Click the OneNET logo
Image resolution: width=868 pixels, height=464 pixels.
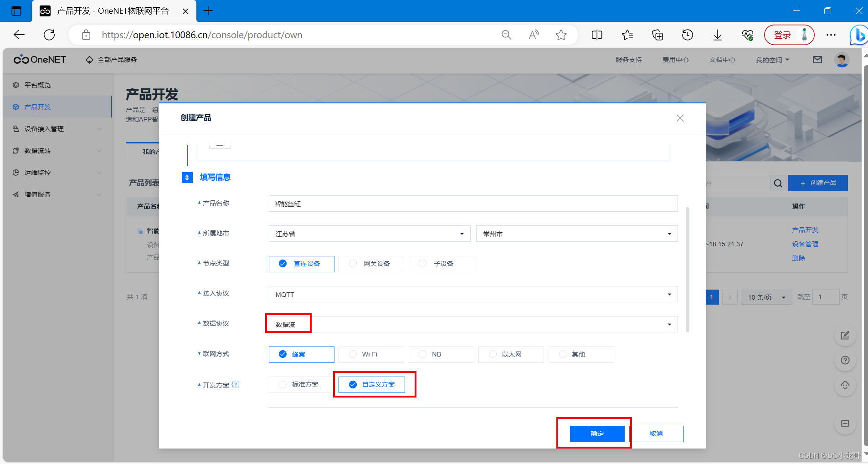(40, 60)
